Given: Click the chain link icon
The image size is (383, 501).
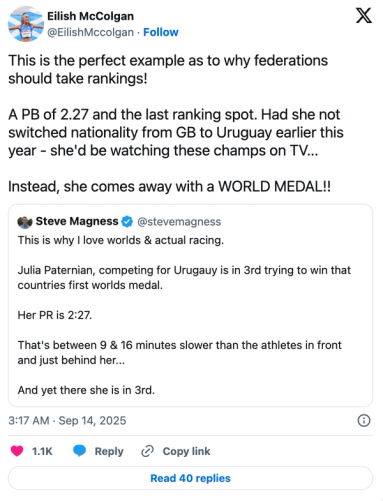Looking at the screenshot, I should (147, 451).
